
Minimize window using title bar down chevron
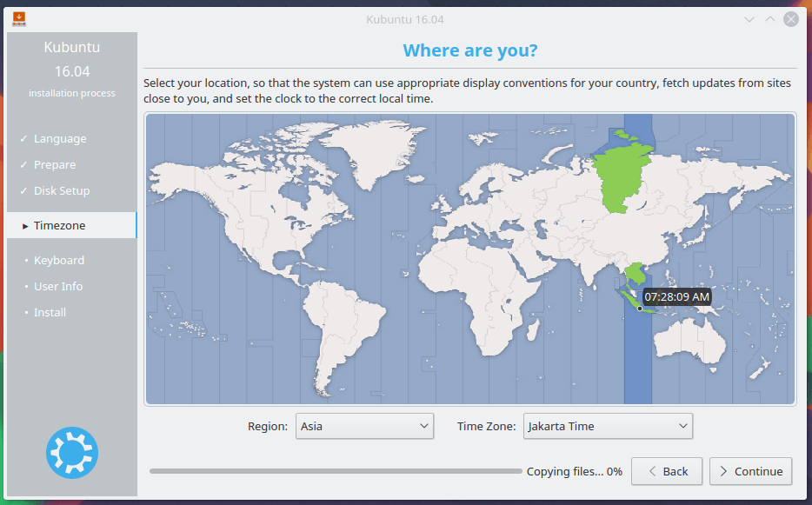[x=749, y=20]
